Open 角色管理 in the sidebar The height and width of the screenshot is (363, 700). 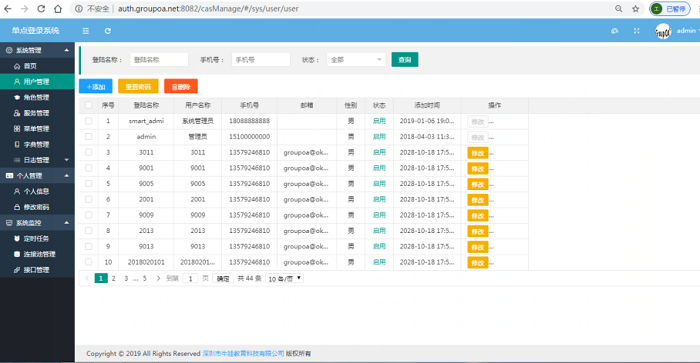coord(37,97)
